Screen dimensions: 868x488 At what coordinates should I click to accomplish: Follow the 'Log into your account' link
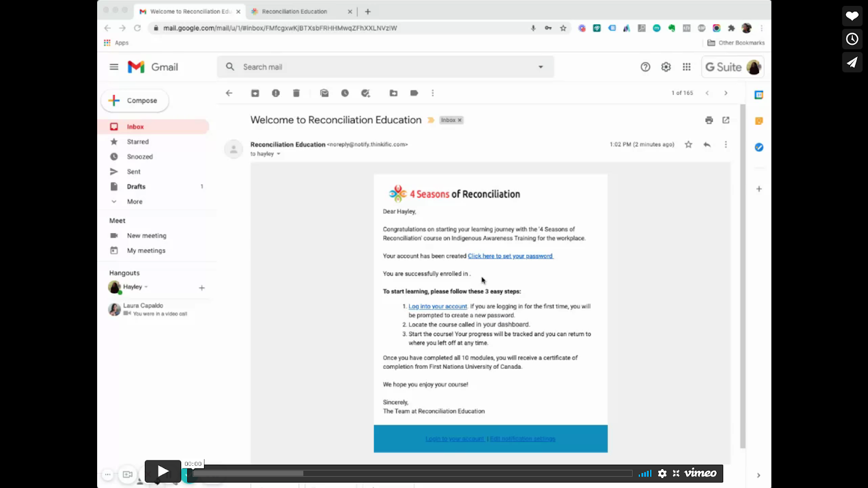coord(438,306)
